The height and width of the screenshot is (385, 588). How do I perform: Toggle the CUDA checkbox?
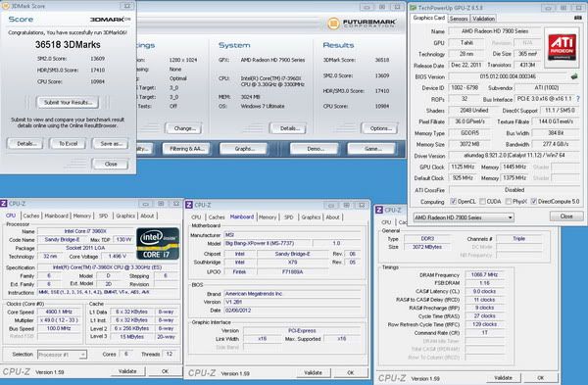coord(482,201)
